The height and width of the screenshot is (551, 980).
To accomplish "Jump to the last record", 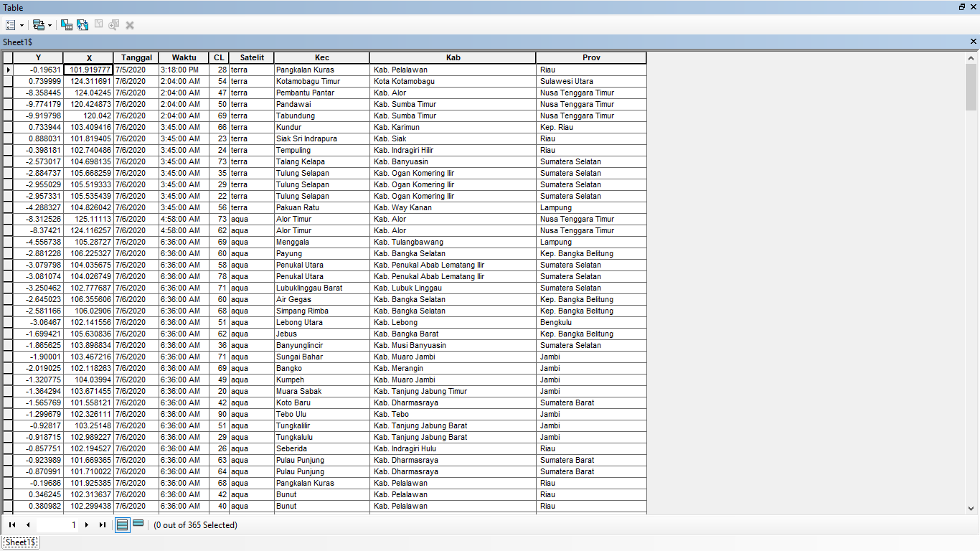I will [x=102, y=525].
